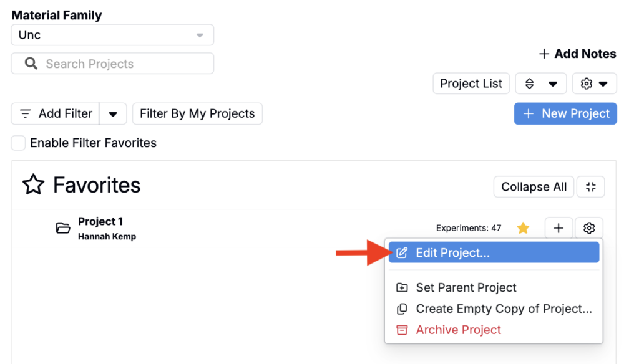Click the plus icon beside Project 1

559,228
